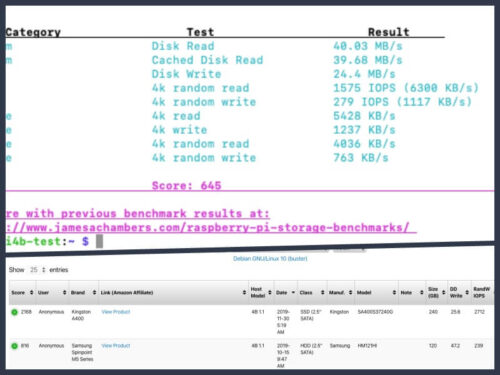500x375 pixels.
Task: Select '279 IOPS (1117 KB/s)' result
Action: pos(403,102)
